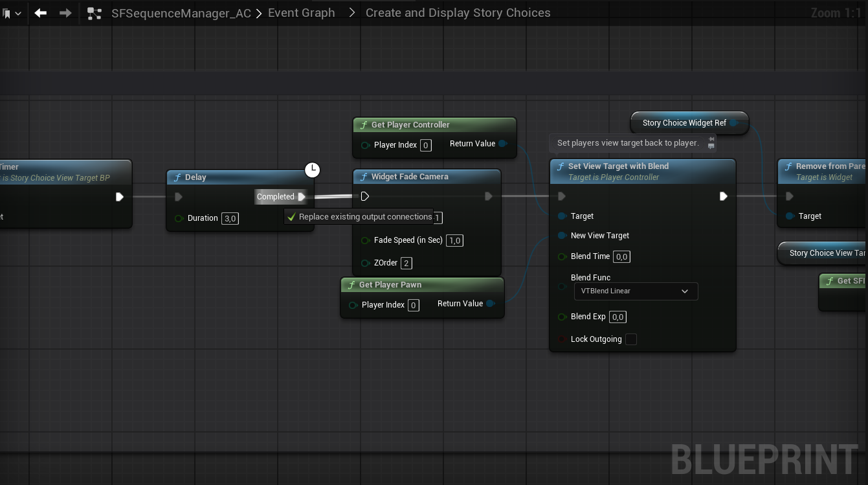
Task: Click Remove from Parent Target pin
Action: pos(790,216)
